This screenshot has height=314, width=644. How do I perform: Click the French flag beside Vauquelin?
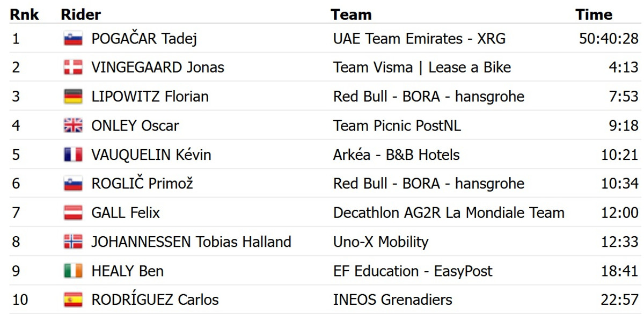tap(73, 155)
